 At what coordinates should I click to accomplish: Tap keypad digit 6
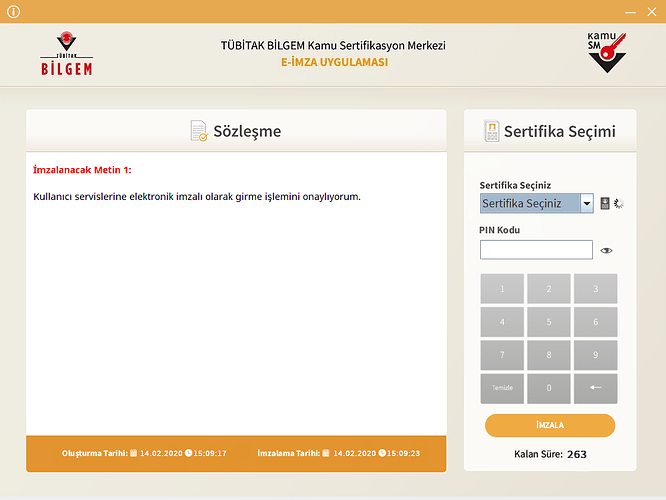[595, 322]
